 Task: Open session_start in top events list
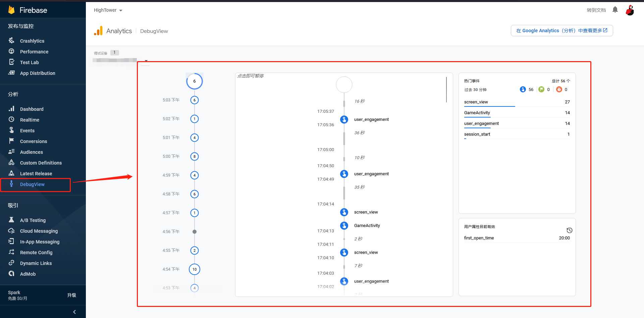point(517,134)
